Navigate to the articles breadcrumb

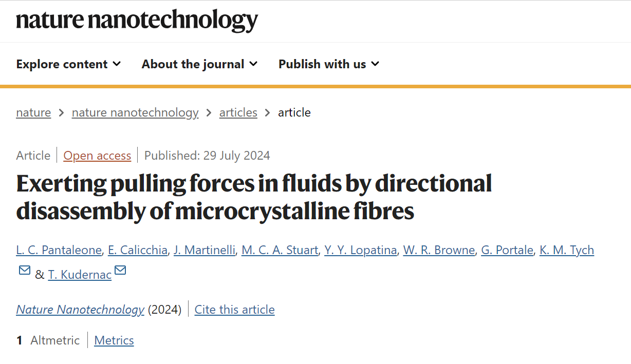(238, 112)
